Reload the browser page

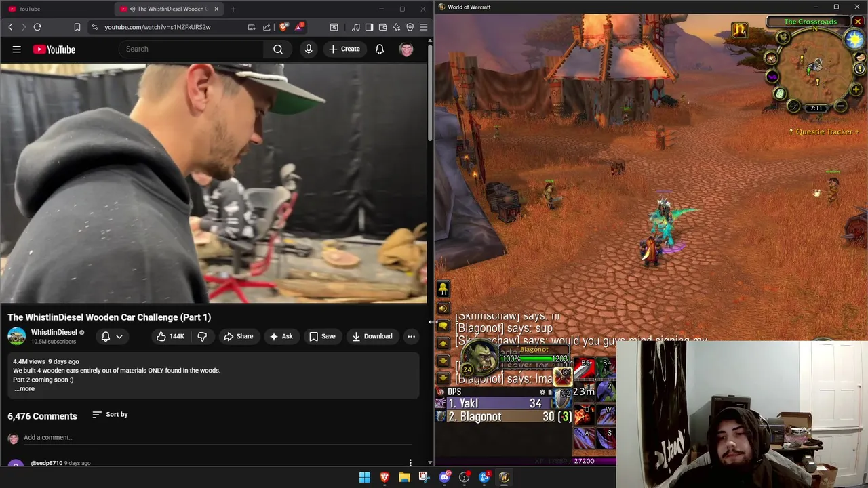tap(37, 27)
